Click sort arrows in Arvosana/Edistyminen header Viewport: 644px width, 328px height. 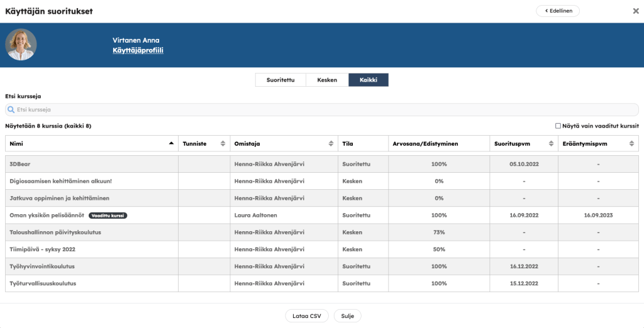click(482, 143)
